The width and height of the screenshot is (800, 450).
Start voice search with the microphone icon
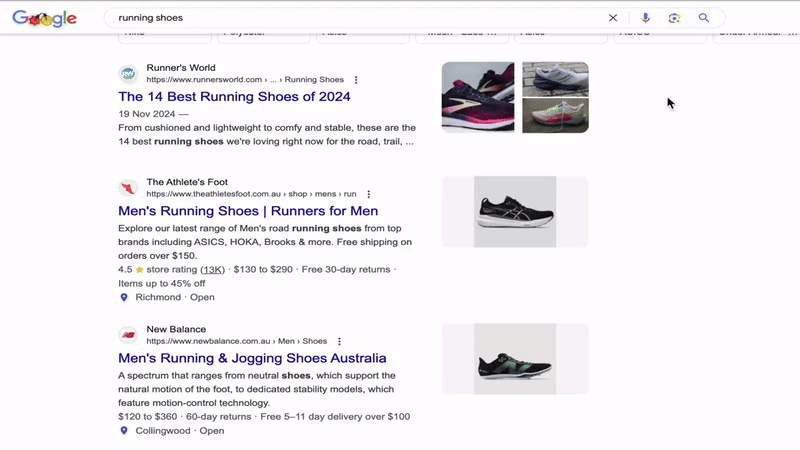click(x=645, y=18)
